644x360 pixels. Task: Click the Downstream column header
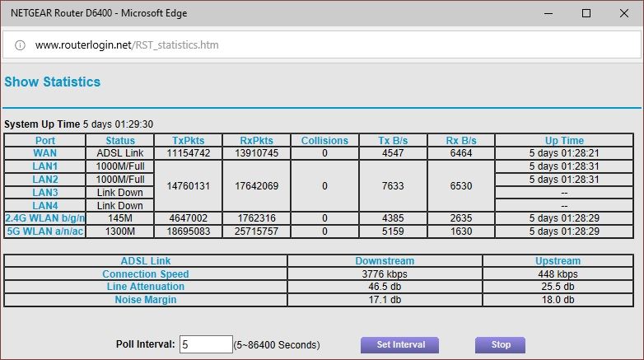click(385, 261)
